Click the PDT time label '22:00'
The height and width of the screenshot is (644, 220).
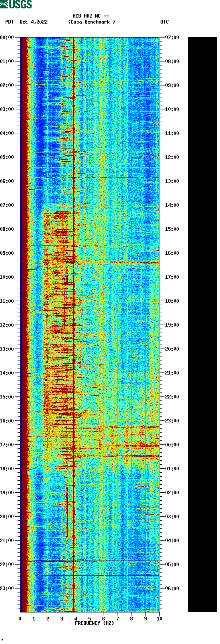click(7, 565)
